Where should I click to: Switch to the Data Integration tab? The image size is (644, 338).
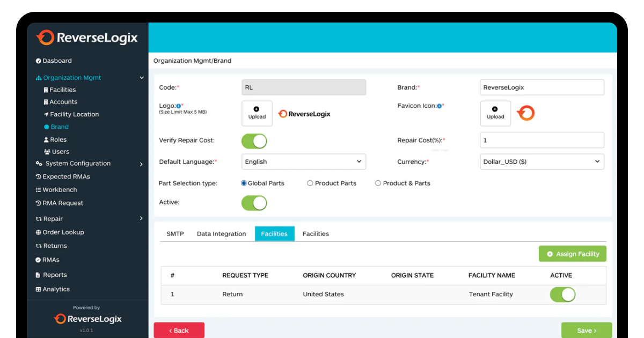pyautogui.click(x=222, y=234)
